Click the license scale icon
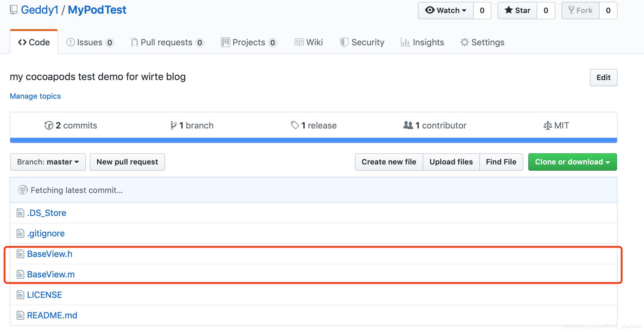Screen dimensions: 644x332 coord(548,125)
